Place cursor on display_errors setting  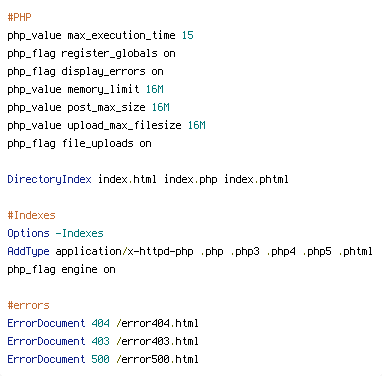(x=103, y=71)
